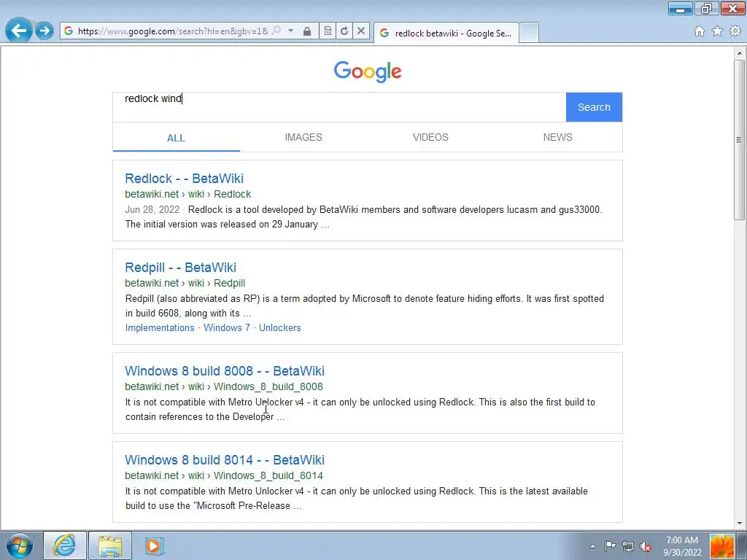Viewport: 747px width, 560px height.
Task: Switch to the IMAGES tab
Action: click(x=303, y=137)
